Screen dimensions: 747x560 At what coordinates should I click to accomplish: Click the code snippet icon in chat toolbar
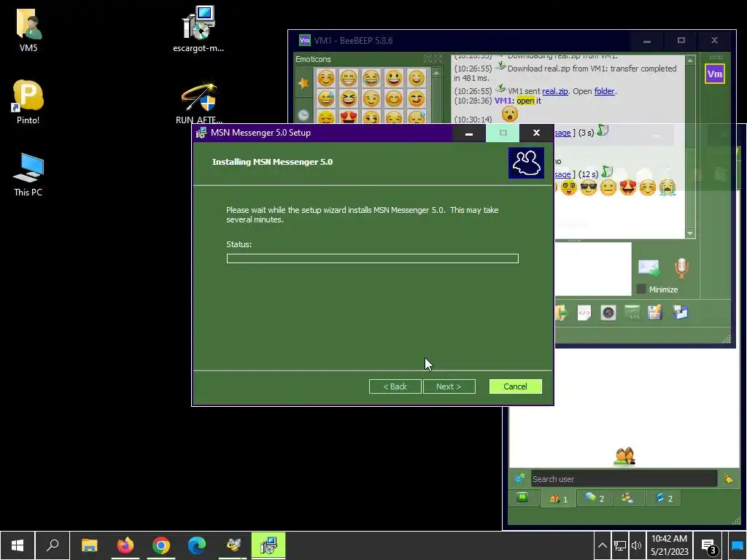click(584, 313)
